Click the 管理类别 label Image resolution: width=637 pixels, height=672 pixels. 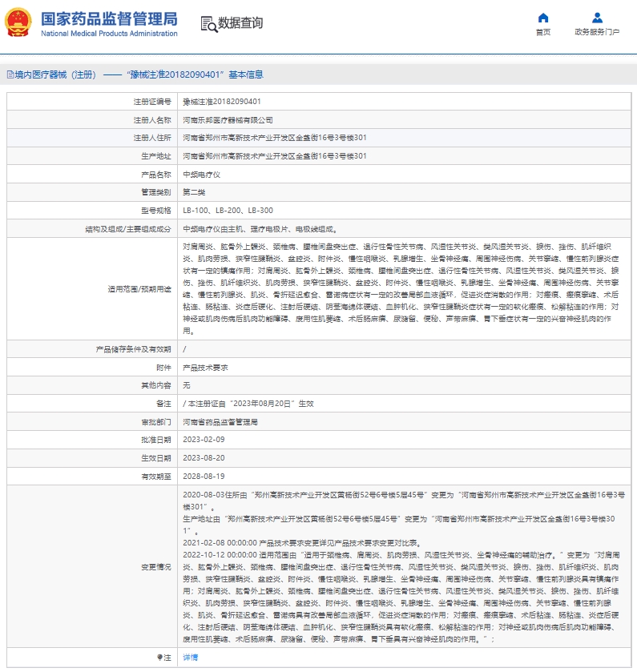(156, 192)
